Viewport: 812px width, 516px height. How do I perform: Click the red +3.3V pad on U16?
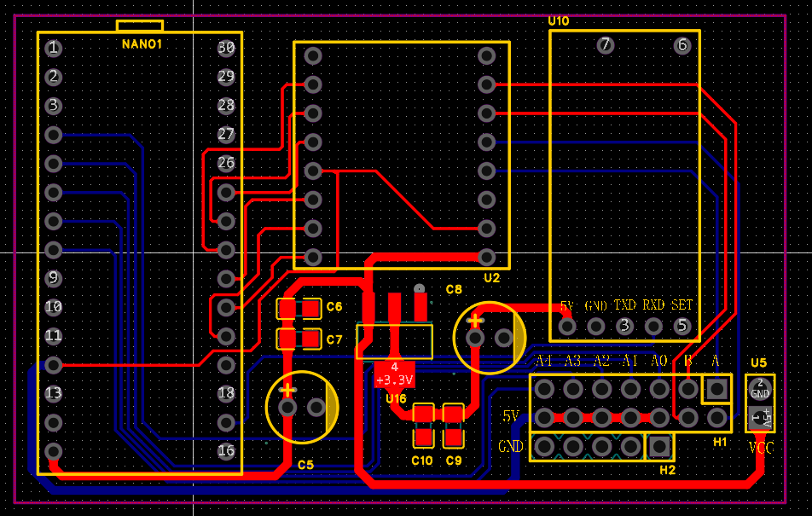tap(394, 374)
